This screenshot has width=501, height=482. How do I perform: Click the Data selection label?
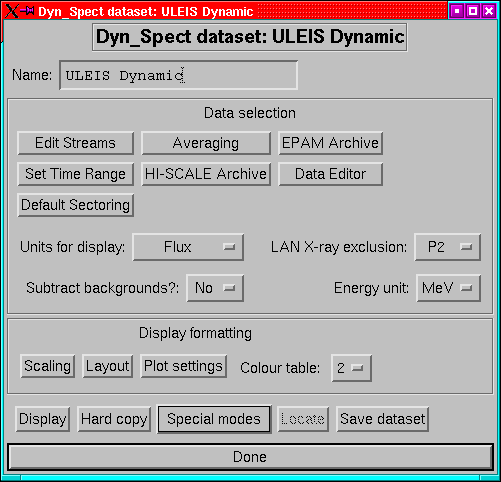(x=250, y=113)
